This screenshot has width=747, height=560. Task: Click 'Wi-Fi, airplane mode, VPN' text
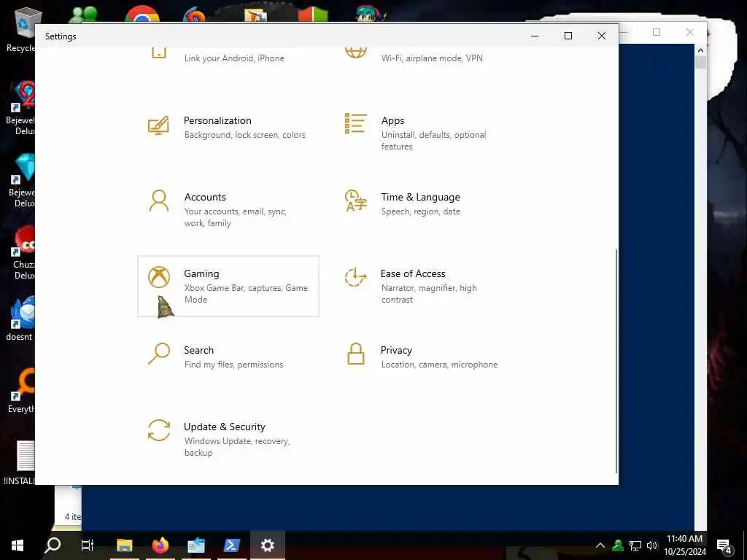pos(432,58)
